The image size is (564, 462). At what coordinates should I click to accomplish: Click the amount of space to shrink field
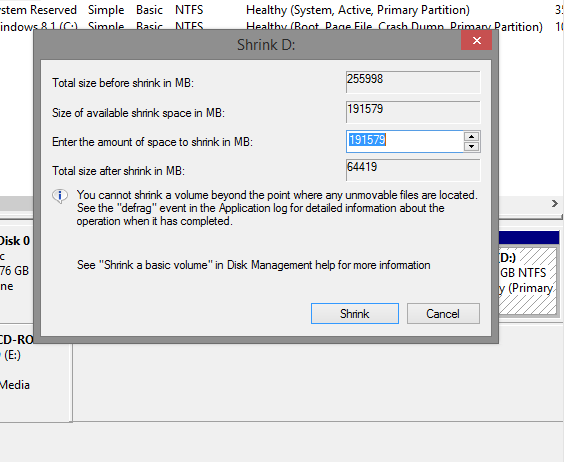point(405,141)
